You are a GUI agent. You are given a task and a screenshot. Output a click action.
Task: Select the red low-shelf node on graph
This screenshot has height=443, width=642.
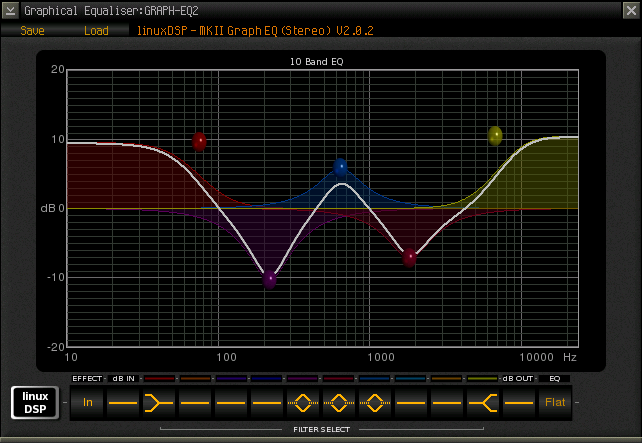[199, 141]
